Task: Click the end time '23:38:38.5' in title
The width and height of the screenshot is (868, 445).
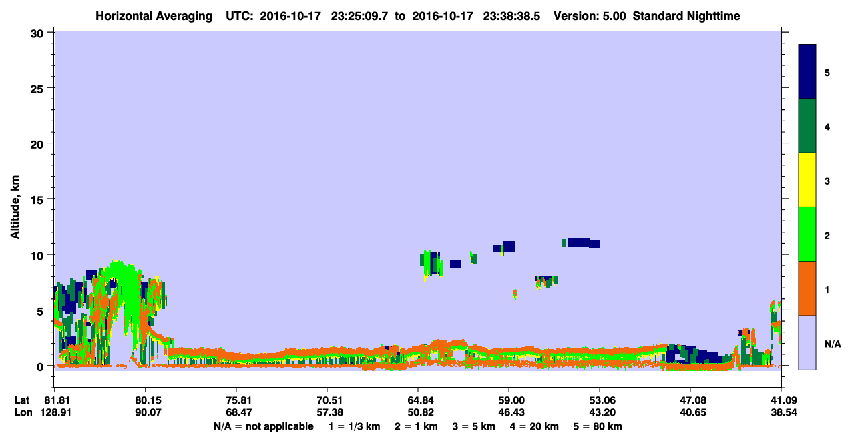Action: 513,15
